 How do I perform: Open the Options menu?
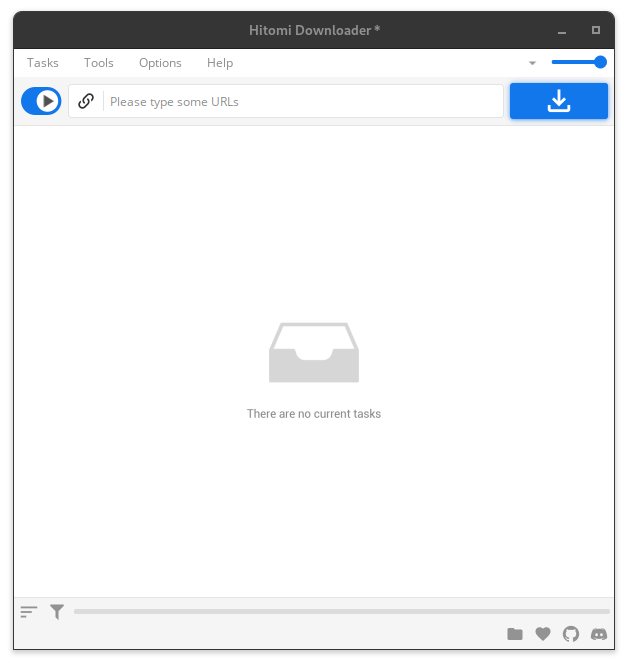coord(160,63)
